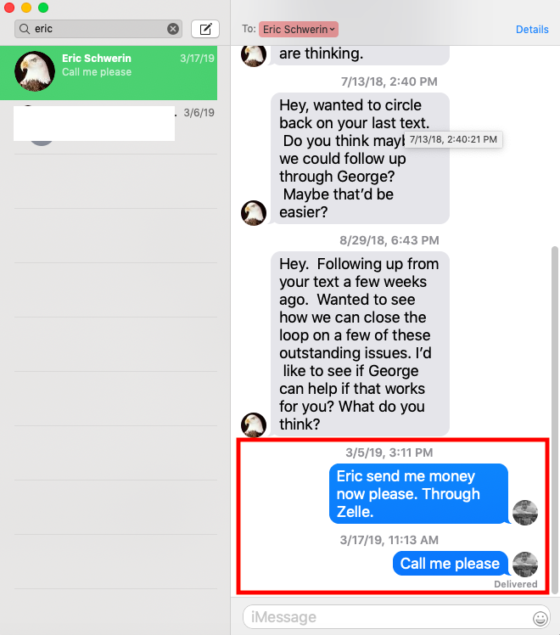Click eagle avatar beside 'think?' message
This screenshot has width=560, height=635.
click(x=253, y=425)
